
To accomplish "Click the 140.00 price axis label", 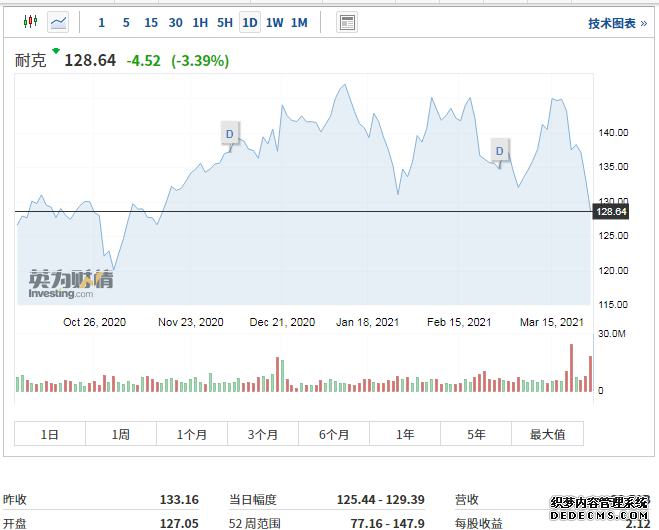I will coord(613,133).
